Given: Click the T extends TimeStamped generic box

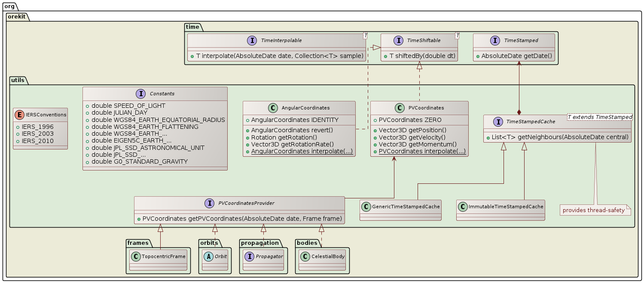Looking at the screenshot, I should [599, 117].
